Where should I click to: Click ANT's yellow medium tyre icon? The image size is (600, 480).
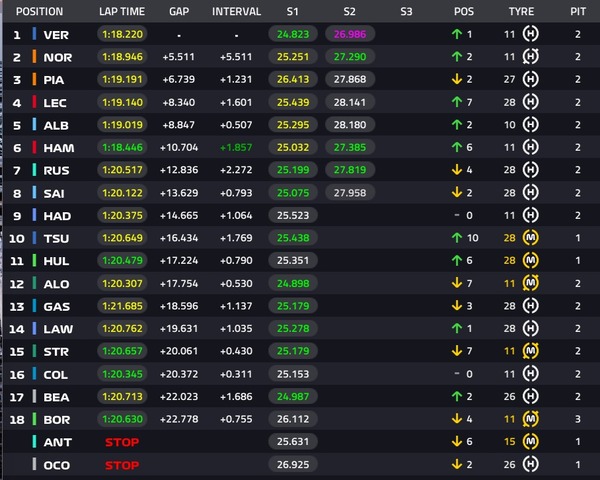(x=530, y=441)
